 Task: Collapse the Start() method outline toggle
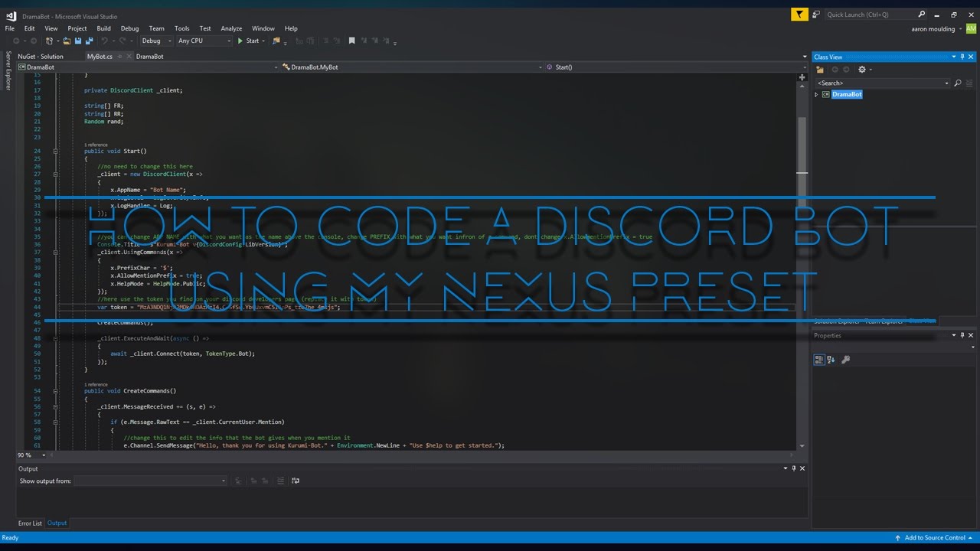(x=55, y=152)
